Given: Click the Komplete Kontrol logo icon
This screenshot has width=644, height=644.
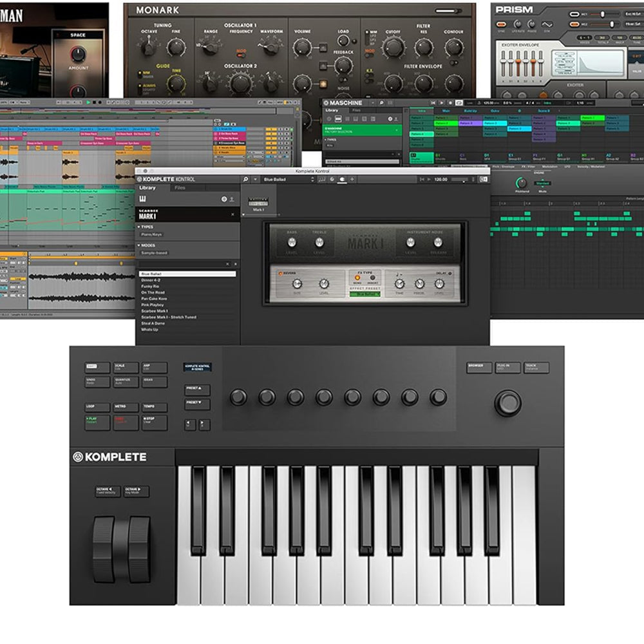Looking at the screenshot, I should tap(139, 179).
